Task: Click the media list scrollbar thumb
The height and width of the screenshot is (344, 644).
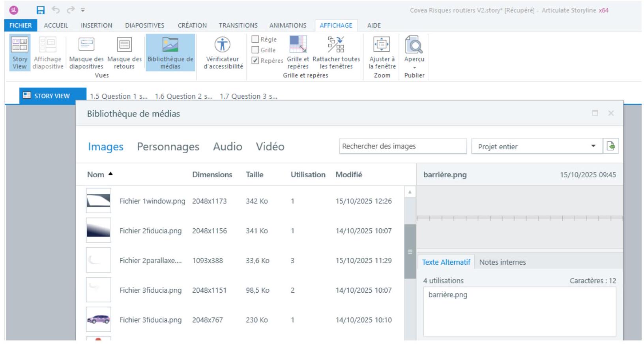Action: [410, 252]
